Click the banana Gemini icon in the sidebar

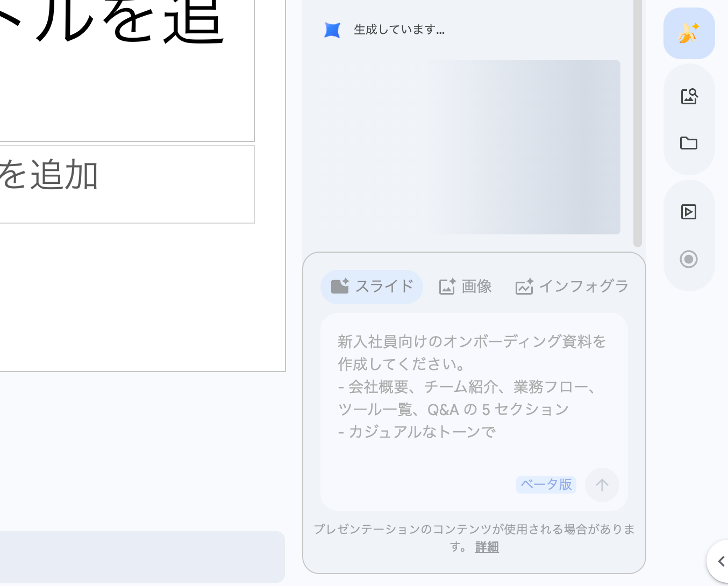click(689, 33)
